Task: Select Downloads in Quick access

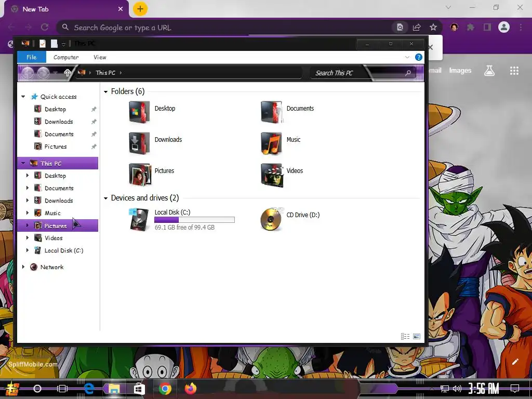Action: 59,122
